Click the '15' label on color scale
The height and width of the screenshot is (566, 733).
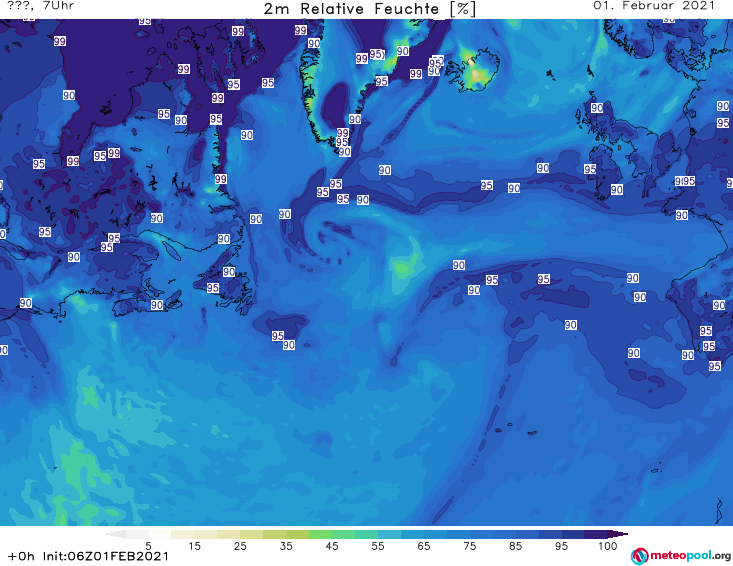194,546
